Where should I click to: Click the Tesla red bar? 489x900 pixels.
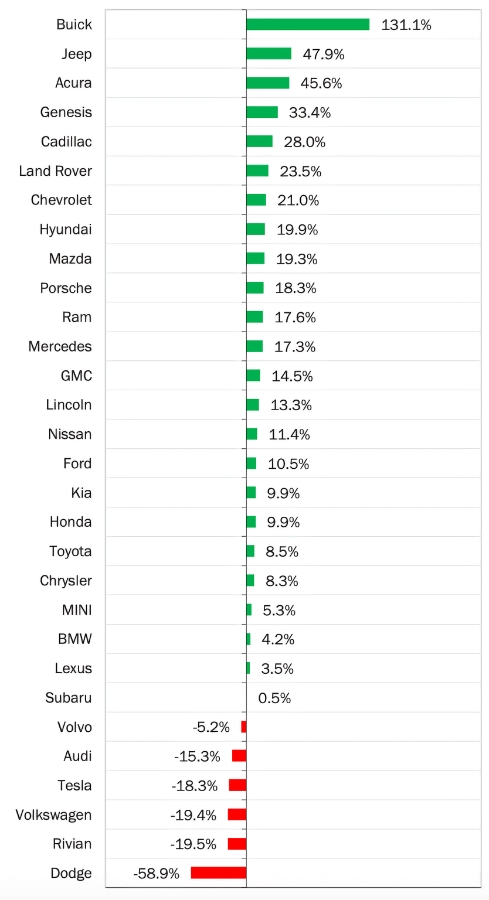(238, 785)
